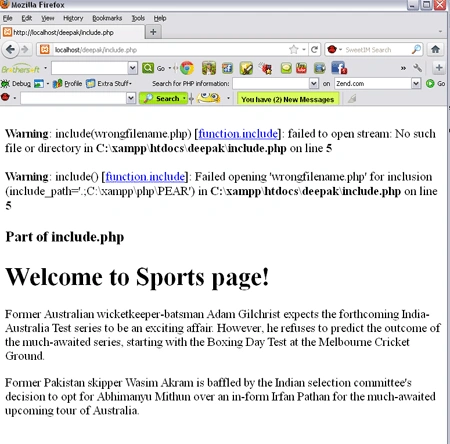Click the SweetIM smiley emoticons icon
Viewport: 450px width, 444px height.
pyautogui.click(x=208, y=98)
